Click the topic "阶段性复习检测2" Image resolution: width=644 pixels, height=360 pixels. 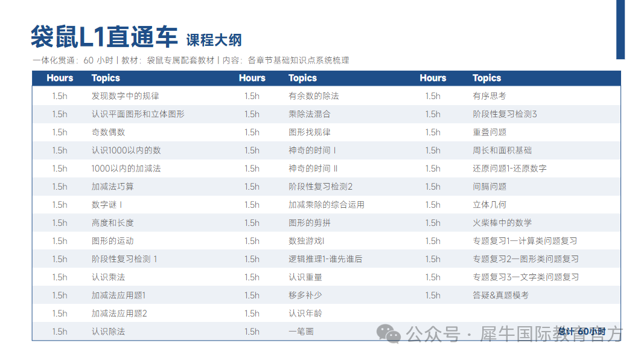(320, 187)
